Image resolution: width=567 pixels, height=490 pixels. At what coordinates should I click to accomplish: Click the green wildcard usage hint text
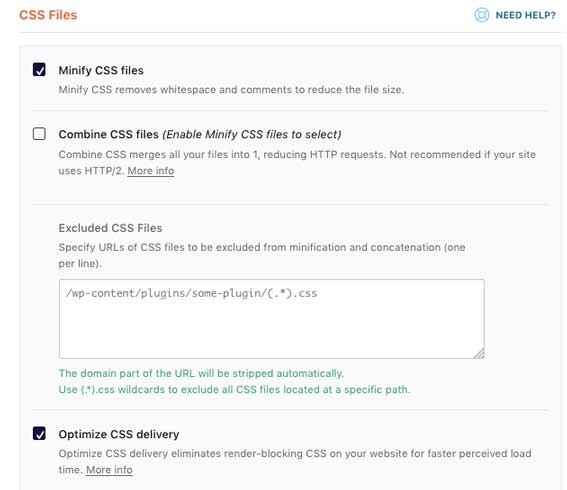click(x=234, y=390)
